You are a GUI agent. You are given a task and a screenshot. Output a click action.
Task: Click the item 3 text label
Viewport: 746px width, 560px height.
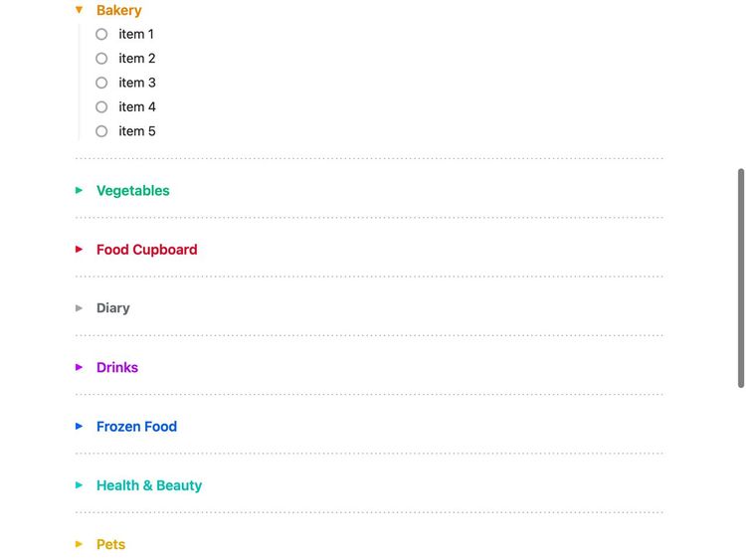137,83
